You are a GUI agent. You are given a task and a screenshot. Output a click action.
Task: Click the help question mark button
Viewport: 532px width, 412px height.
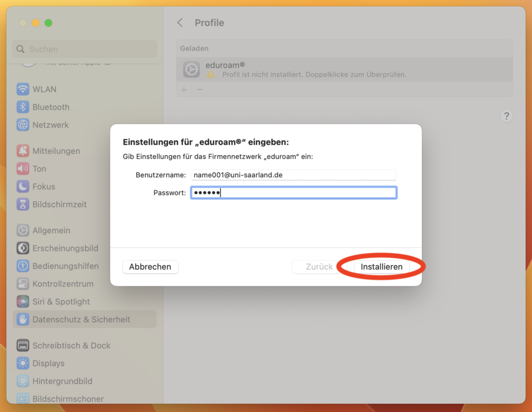coord(506,116)
